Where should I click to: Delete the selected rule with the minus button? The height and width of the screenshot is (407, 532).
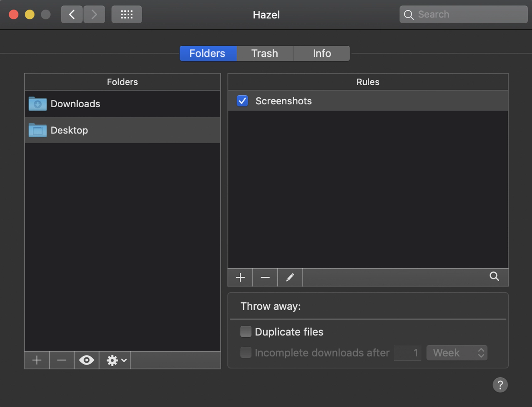[x=265, y=277]
